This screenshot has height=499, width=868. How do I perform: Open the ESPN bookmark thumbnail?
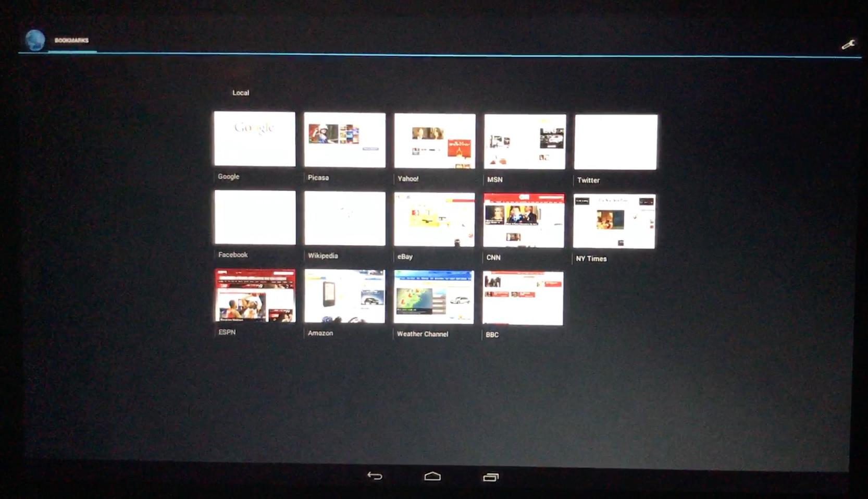(255, 295)
